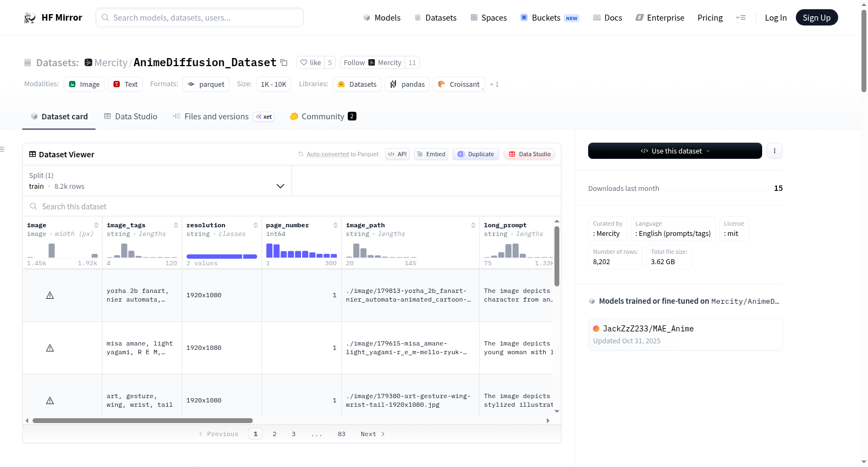This screenshot has width=868, height=467.
Task: Open the Use this dataset dropdown
Action: tap(675, 151)
